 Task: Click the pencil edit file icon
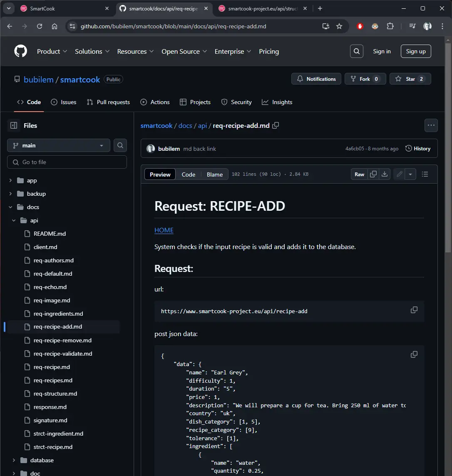pyautogui.click(x=399, y=174)
